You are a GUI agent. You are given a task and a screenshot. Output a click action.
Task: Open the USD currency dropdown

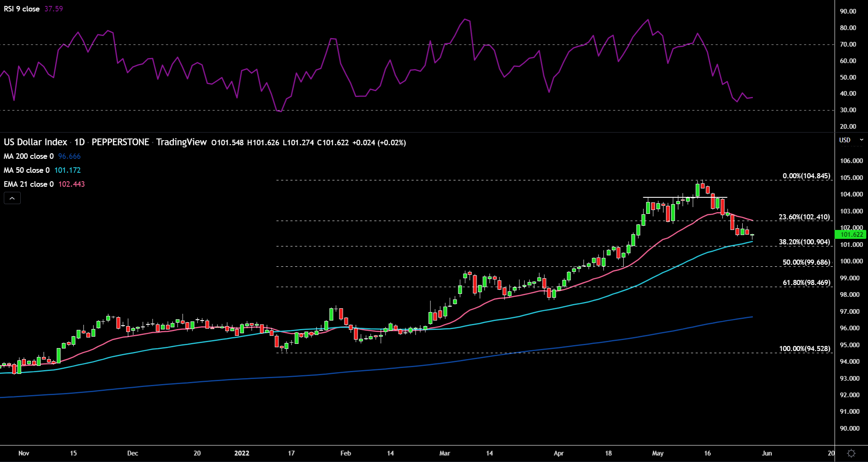(851, 140)
